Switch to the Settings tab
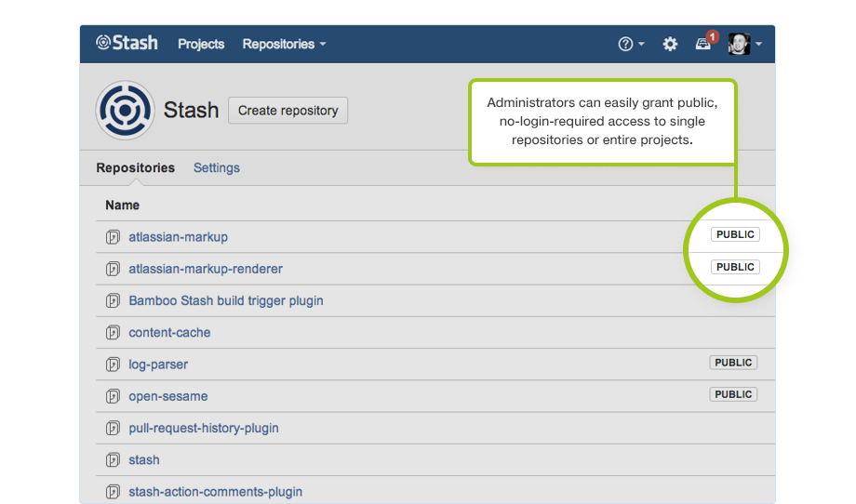Viewport: 856px width, 504px height. (x=217, y=167)
